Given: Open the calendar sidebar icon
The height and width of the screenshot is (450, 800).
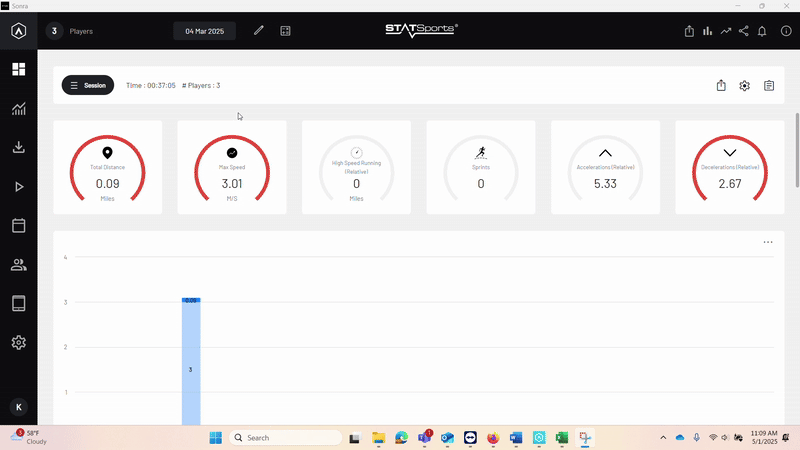Looking at the screenshot, I should point(18,226).
